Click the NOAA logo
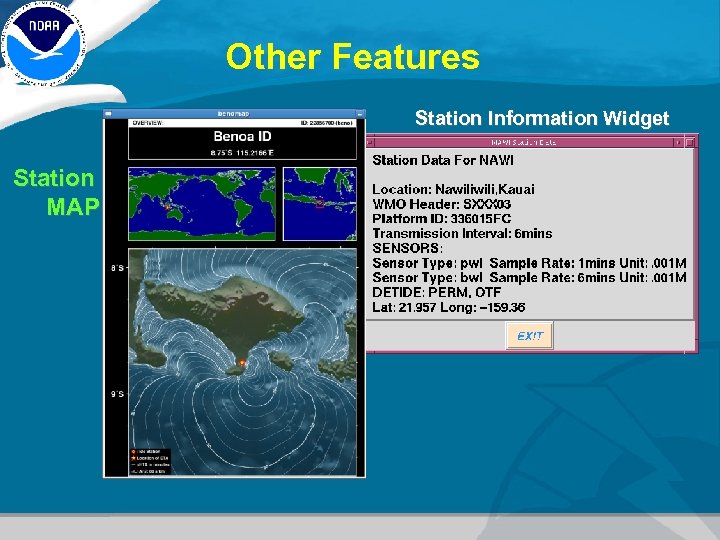Image resolution: width=720 pixels, height=540 pixels. (42, 42)
